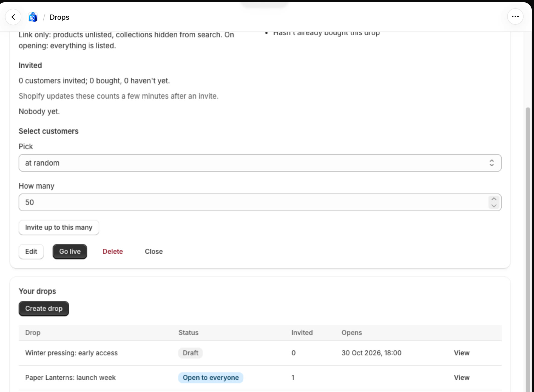Screen dimensions: 534x392
Task: Click the Invited column header
Action: pyautogui.click(x=302, y=333)
